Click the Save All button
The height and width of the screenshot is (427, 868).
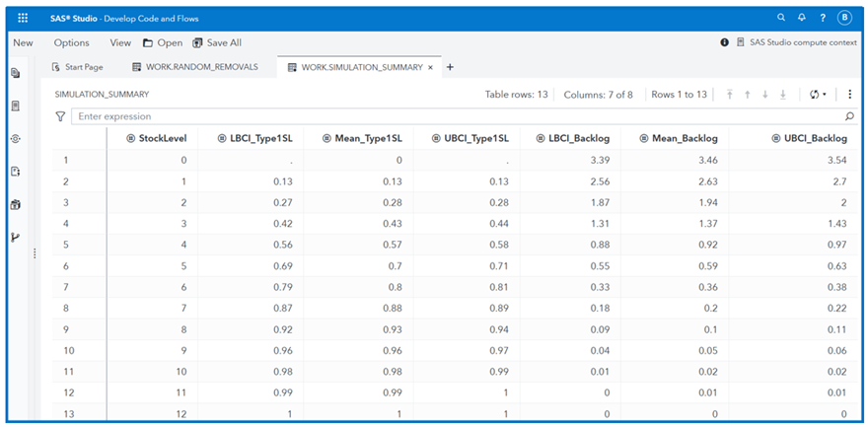[217, 42]
